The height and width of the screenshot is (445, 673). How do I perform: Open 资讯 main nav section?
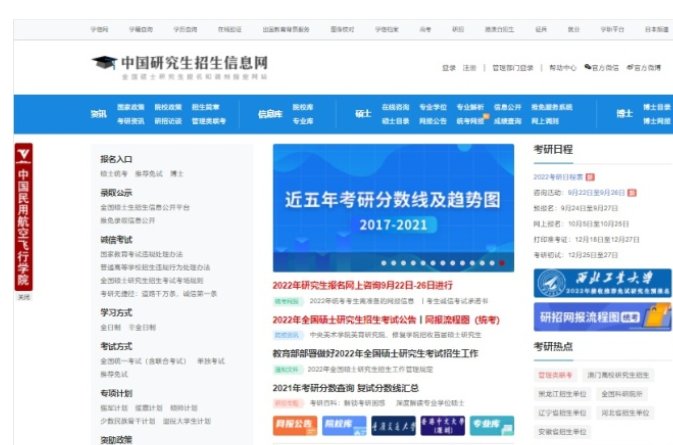click(x=98, y=114)
